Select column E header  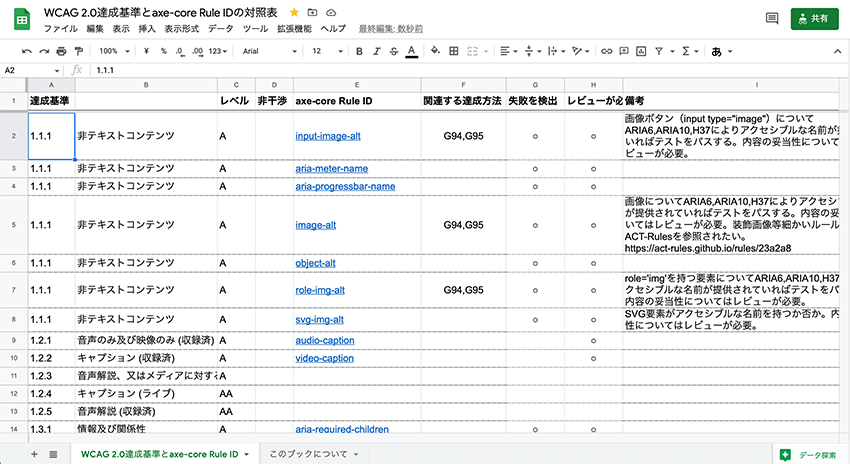[x=357, y=85]
